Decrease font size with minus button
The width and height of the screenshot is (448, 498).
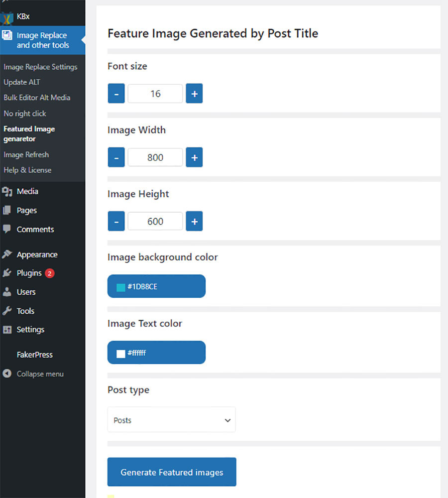click(116, 94)
